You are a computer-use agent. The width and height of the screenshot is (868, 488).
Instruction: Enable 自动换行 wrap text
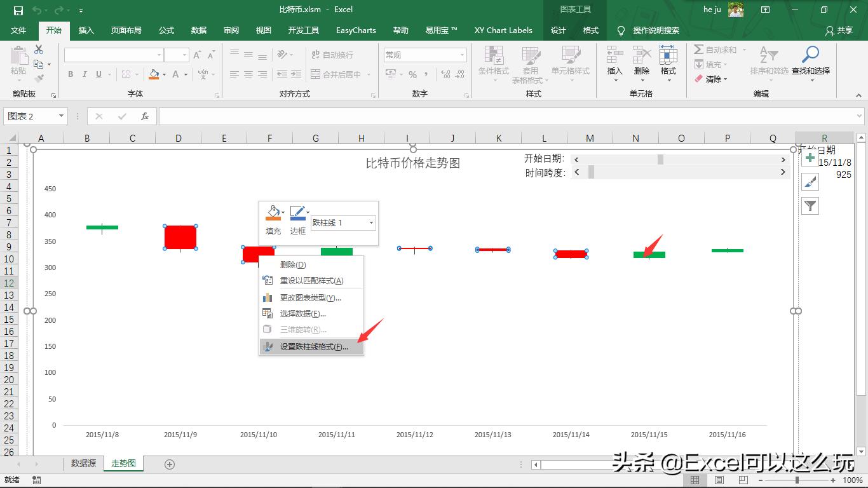click(333, 55)
